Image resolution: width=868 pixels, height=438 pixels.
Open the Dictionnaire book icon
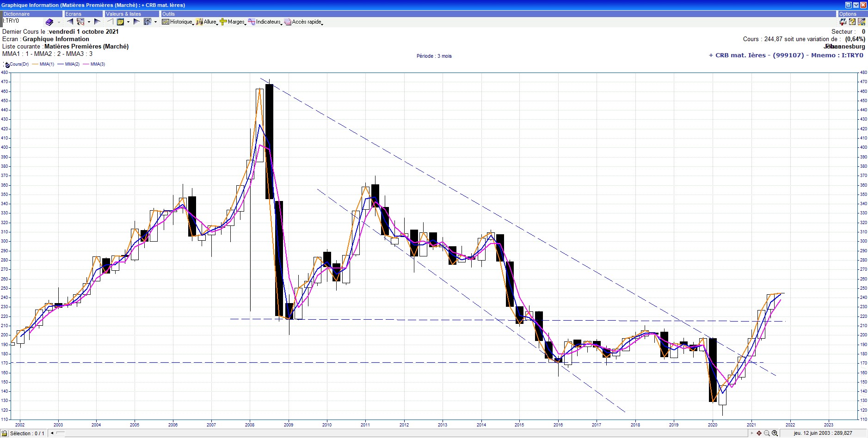click(49, 22)
